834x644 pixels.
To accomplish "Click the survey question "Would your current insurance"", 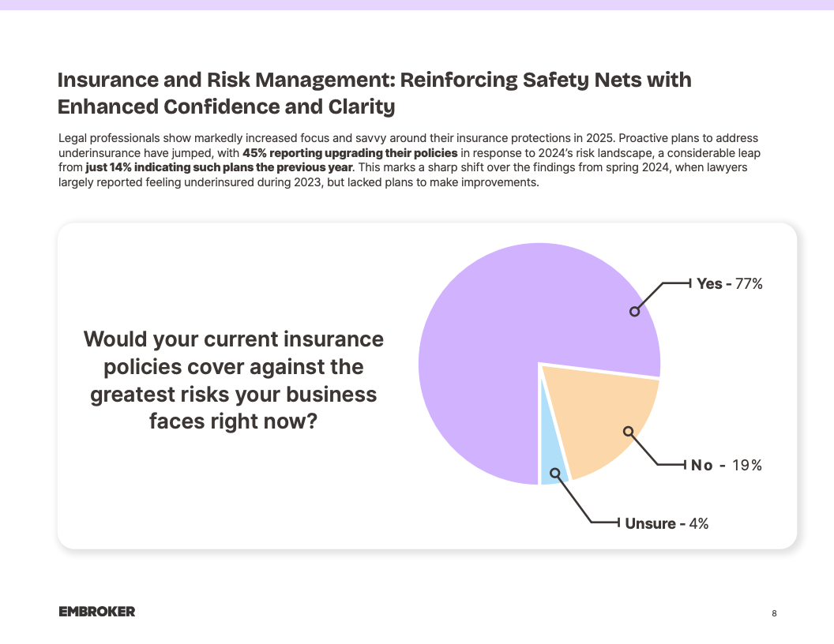I will (x=234, y=339).
